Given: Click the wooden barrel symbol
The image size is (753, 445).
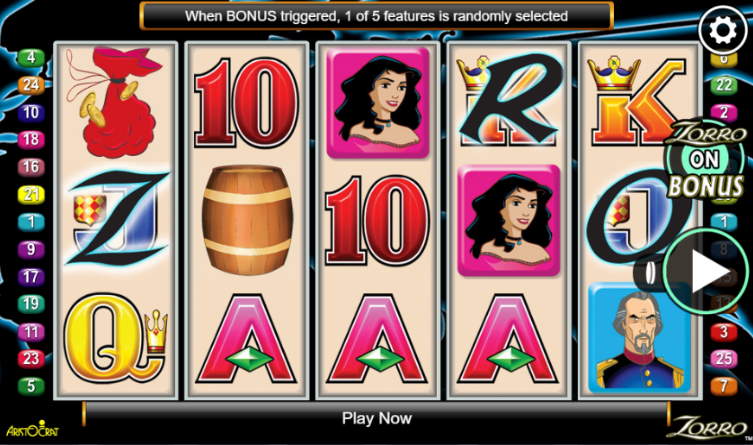Looking at the screenshot, I should pos(247,220).
